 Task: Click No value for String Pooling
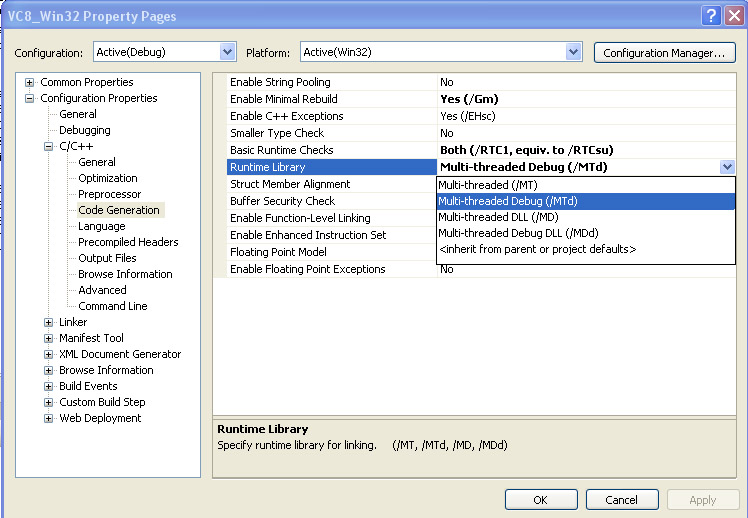447,82
